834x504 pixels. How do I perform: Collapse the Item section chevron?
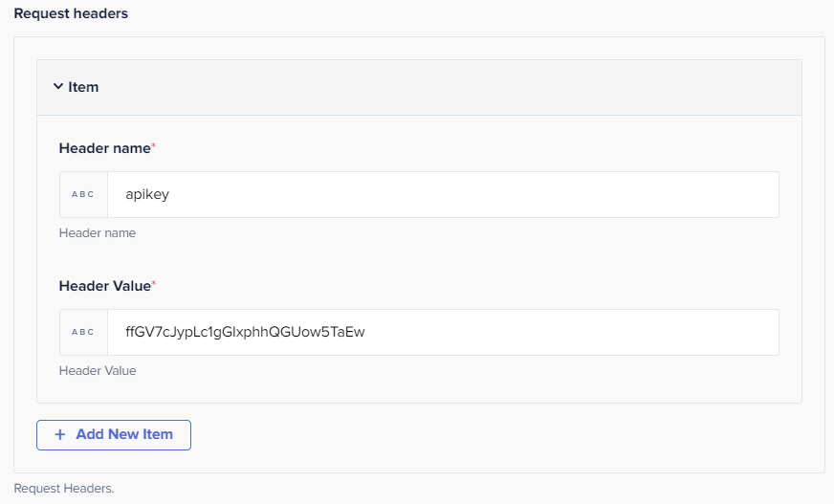tap(58, 86)
